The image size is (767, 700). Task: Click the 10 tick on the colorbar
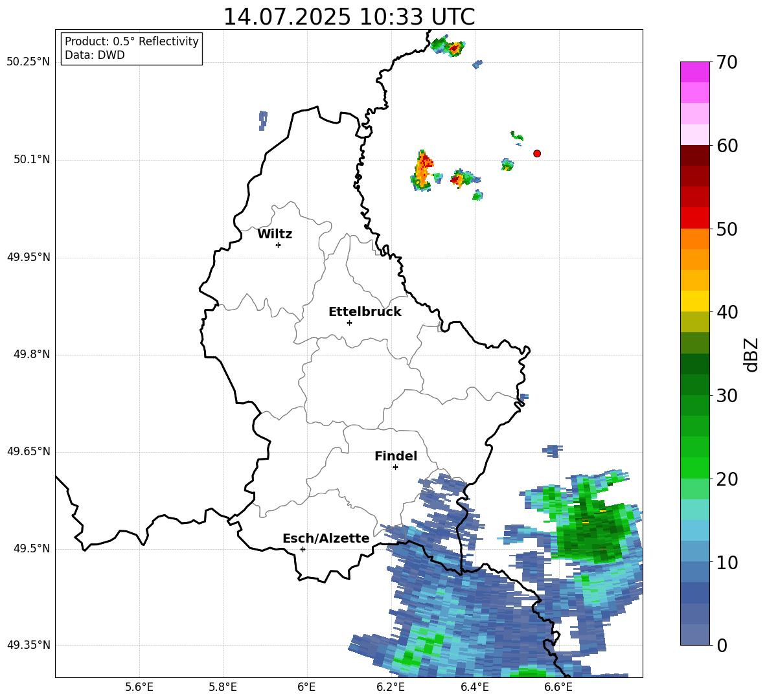tap(727, 562)
